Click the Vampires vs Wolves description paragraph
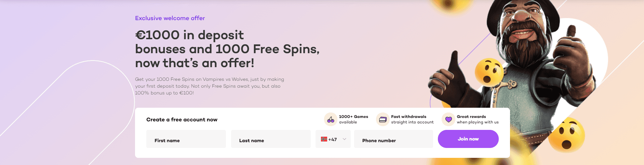 209,86
